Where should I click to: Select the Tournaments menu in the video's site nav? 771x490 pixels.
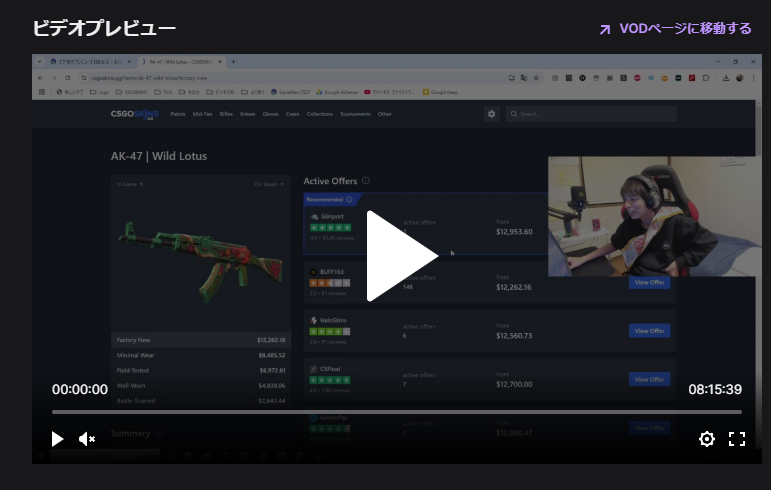point(355,114)
